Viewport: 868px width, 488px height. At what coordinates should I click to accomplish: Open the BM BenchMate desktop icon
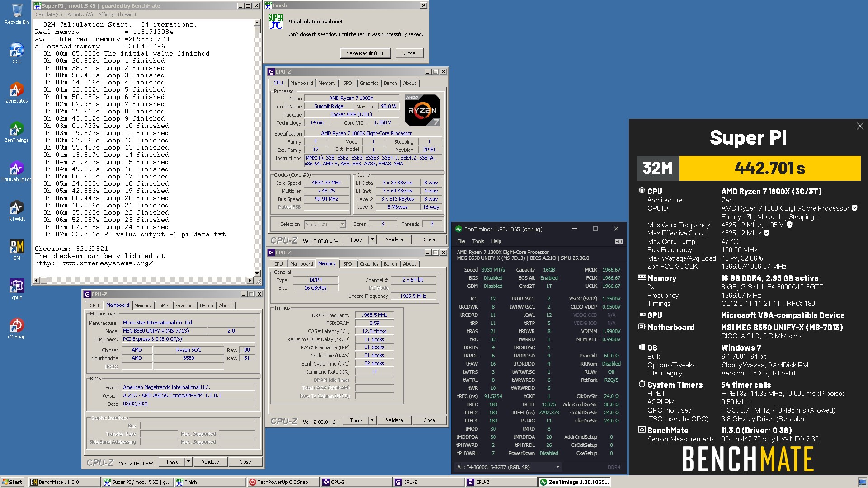click(x=16, y=250)
